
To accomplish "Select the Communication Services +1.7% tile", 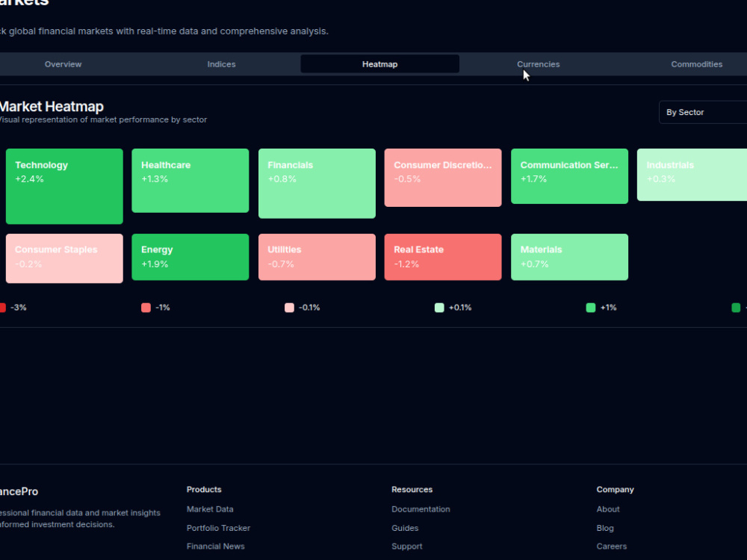I will pyautogui.click(x=569, y=176).
